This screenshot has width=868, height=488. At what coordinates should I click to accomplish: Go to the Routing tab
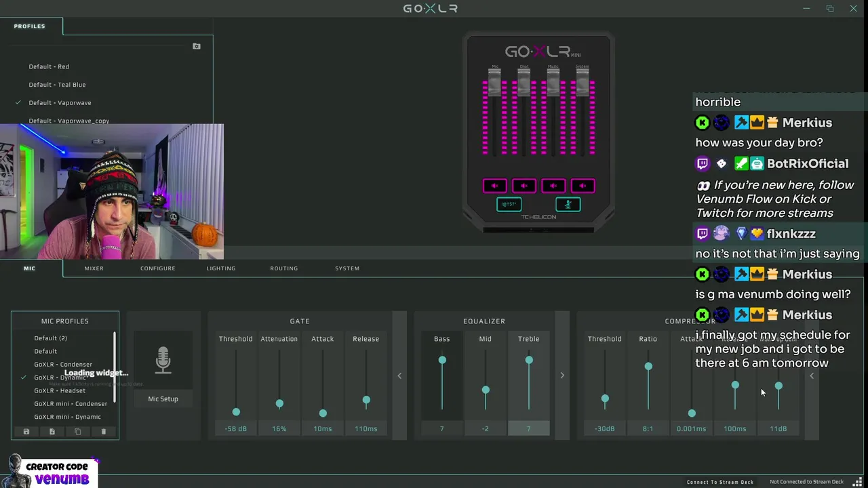click(x=284, y=268)
